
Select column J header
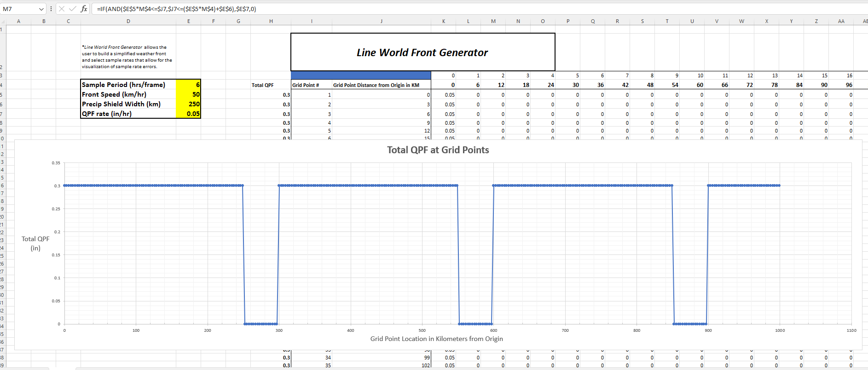pyautogui.click(x=382, y=21)
